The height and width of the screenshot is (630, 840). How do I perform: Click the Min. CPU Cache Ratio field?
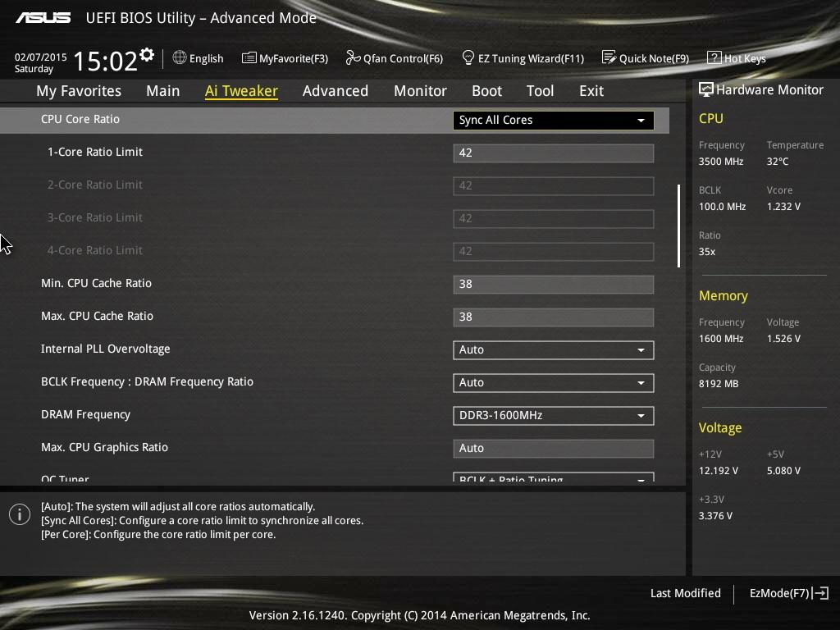[x=554, y=285]
